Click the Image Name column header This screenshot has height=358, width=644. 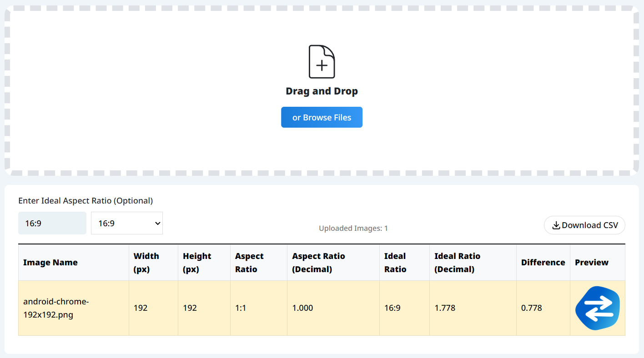tap(74, 263)
